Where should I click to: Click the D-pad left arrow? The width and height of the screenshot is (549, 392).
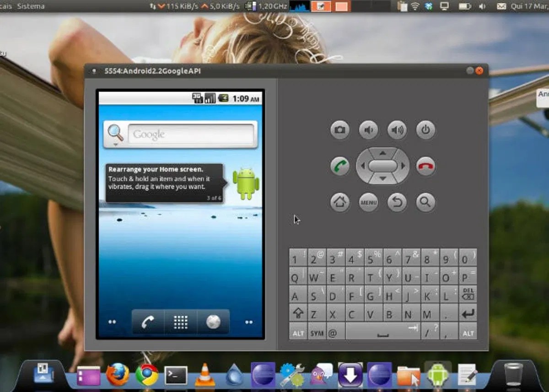[362, 166]
